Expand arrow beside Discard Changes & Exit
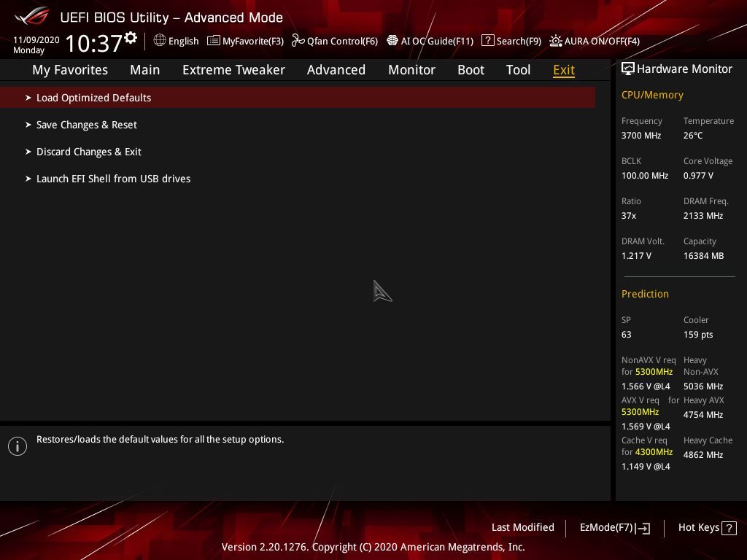The height and width of the screenshot is (560, 747). click(x=28, y=152)
